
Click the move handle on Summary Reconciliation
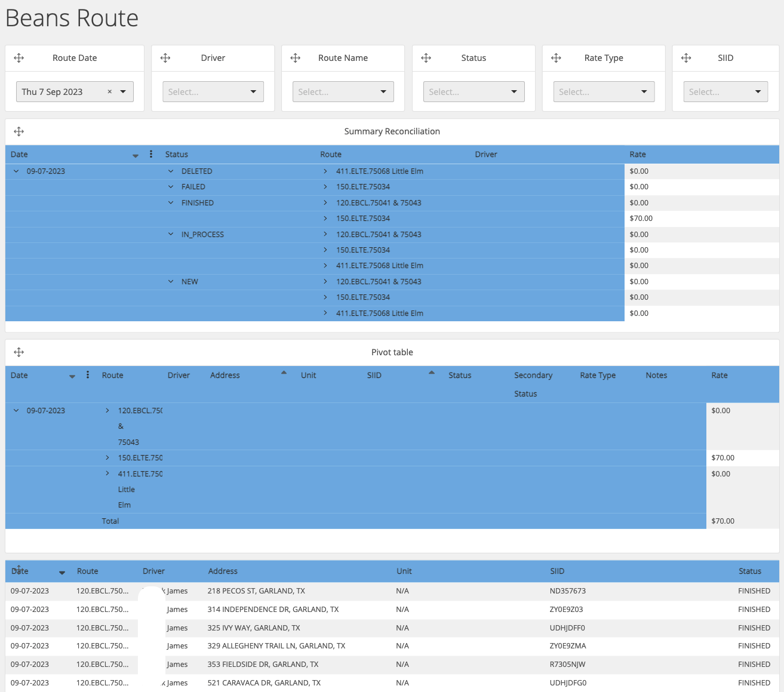(19, 131)
